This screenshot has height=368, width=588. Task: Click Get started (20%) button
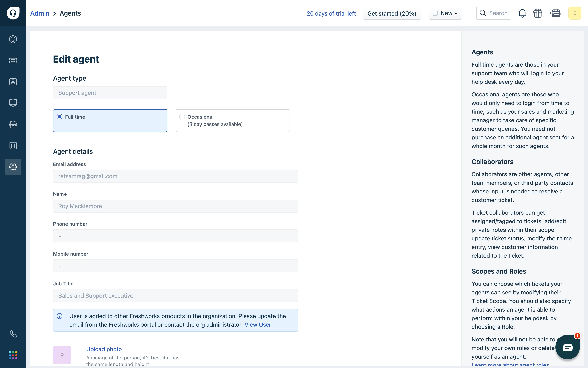coord(392,13)
